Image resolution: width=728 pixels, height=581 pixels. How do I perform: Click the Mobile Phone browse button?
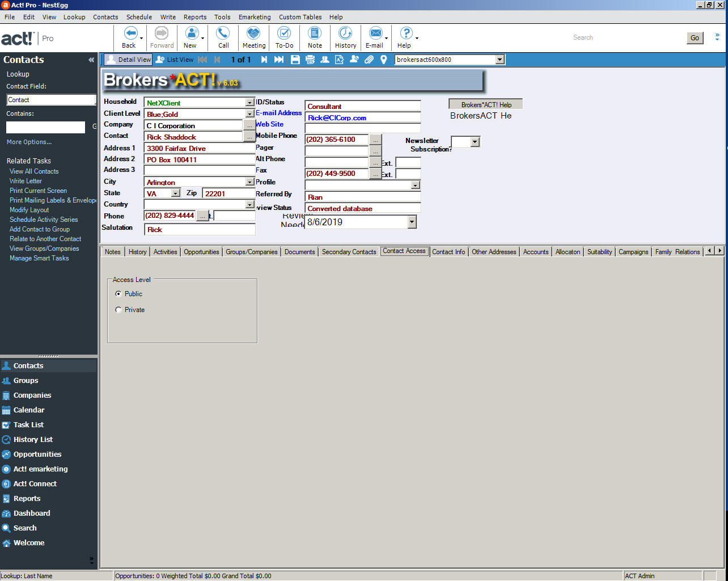(375, 140)
